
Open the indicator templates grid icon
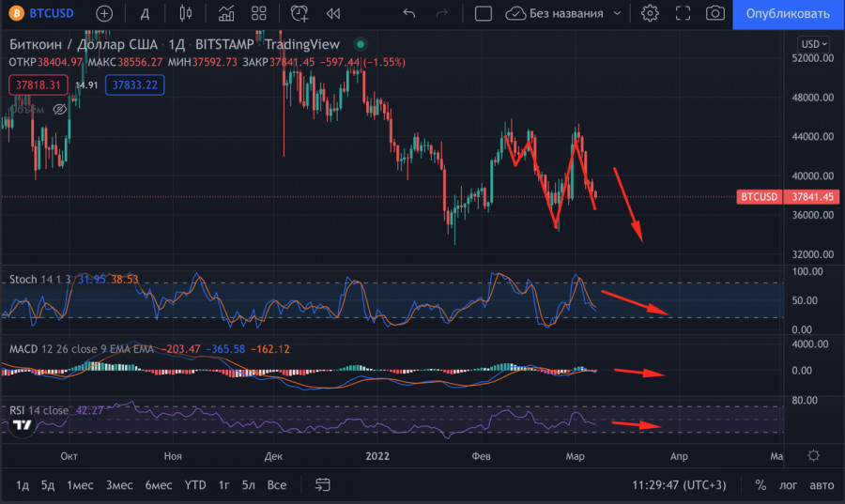(x=259, y=13)
